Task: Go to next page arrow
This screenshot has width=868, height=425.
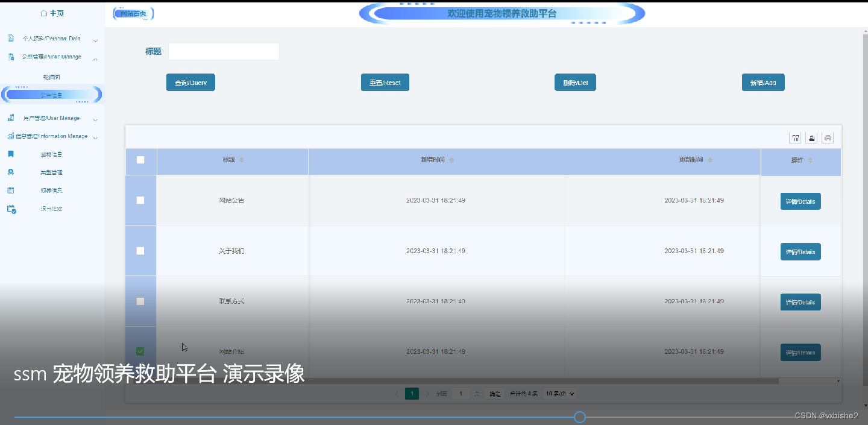Action: (x=427, y=394)
